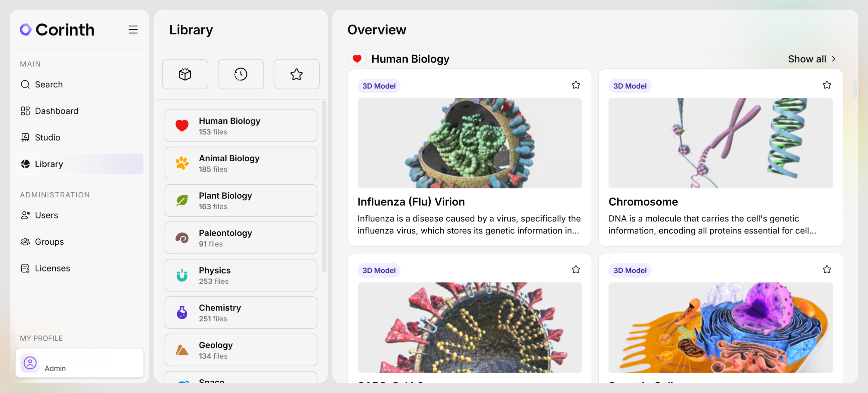Open the Users administration page

[x=46, y=215]
